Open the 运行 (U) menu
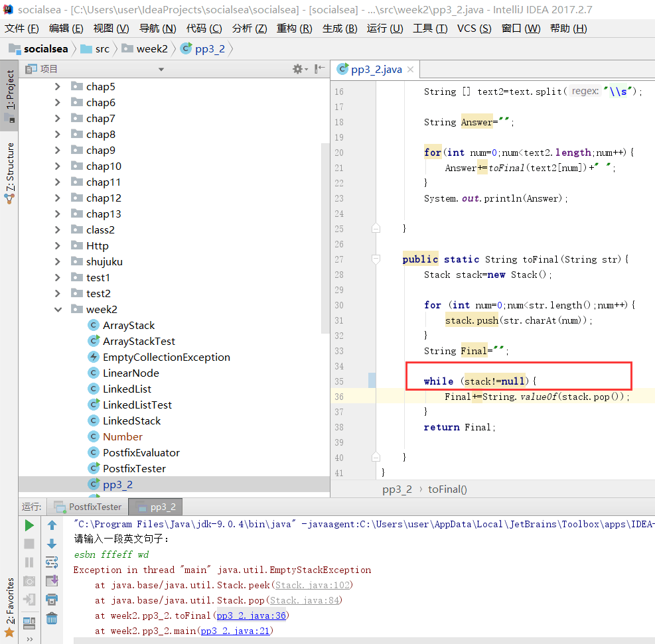The image size is (655, 644). coord(385,29)
